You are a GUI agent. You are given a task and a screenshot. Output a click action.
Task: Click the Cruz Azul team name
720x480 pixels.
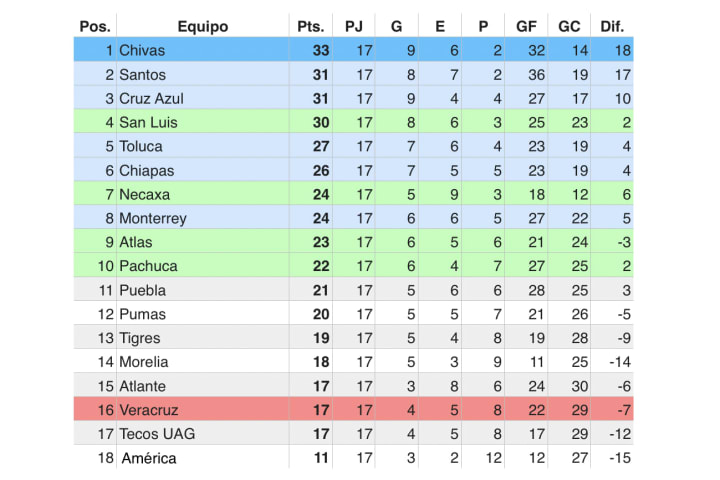click(x=151, y=98)
